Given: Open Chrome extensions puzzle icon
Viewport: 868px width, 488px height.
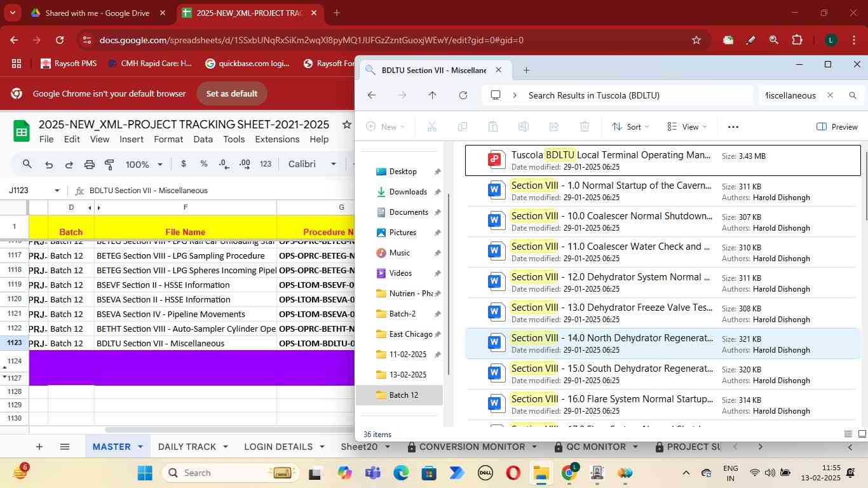Looking at the screenshot, I should click(x=797, y=40).
